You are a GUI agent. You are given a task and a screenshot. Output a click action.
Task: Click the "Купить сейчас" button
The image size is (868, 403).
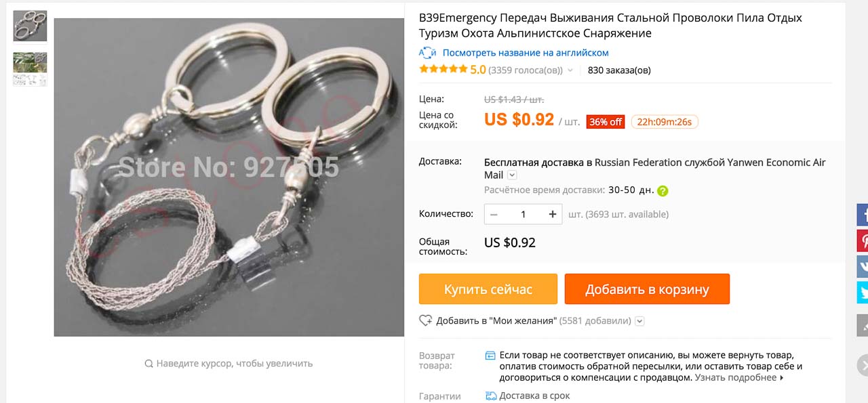click(x=488, y=289)
